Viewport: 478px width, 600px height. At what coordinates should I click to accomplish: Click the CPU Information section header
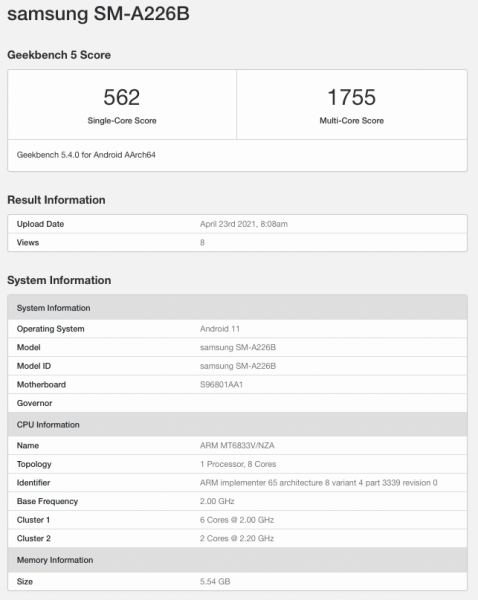click(237, 424)
